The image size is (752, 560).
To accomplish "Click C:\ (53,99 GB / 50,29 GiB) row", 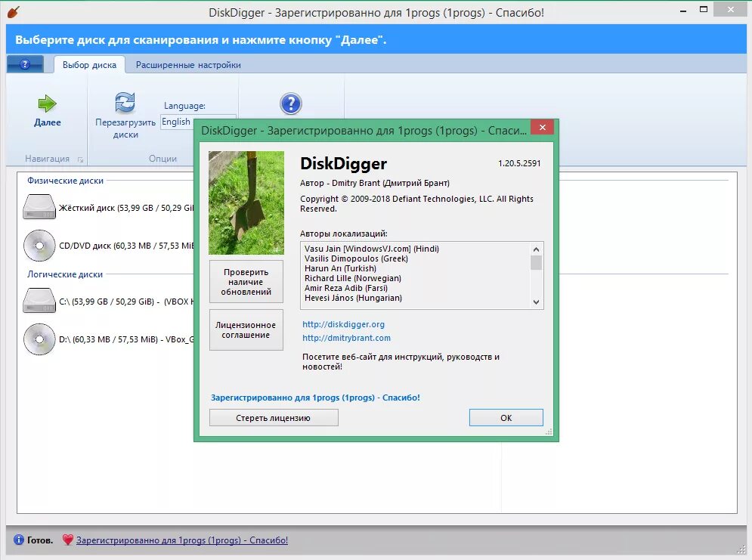I will (126, 302).
